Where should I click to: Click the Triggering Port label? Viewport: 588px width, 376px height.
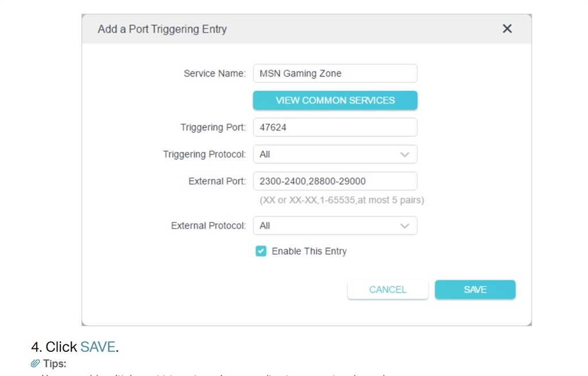pos(212,127)
